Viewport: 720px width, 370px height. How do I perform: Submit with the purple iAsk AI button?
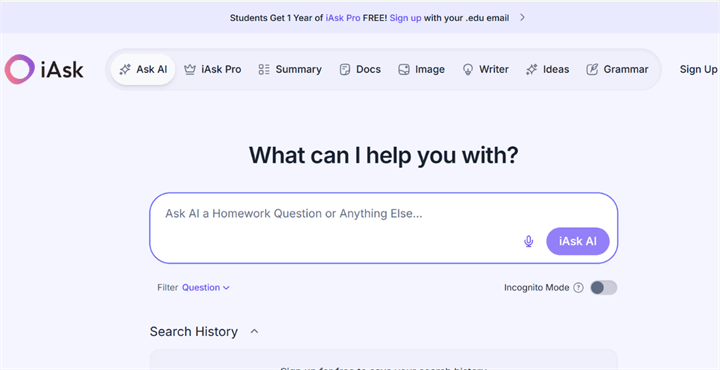click(x=578, y=241)
